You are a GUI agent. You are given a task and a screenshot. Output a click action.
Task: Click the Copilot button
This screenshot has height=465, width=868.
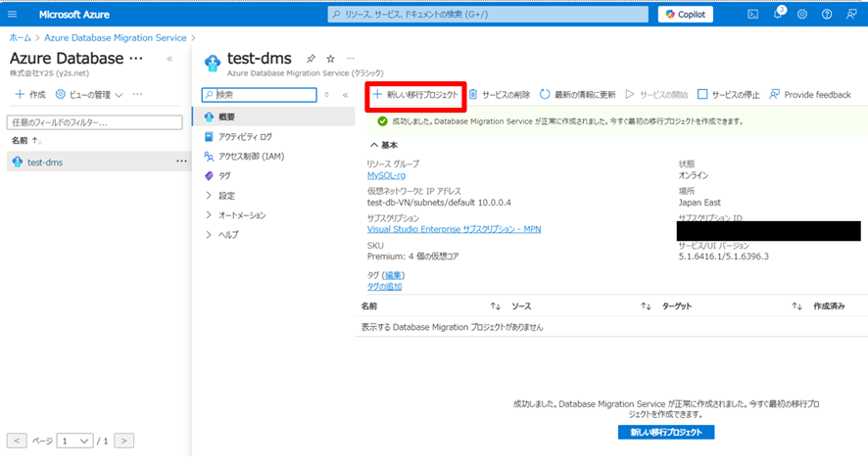686,15
